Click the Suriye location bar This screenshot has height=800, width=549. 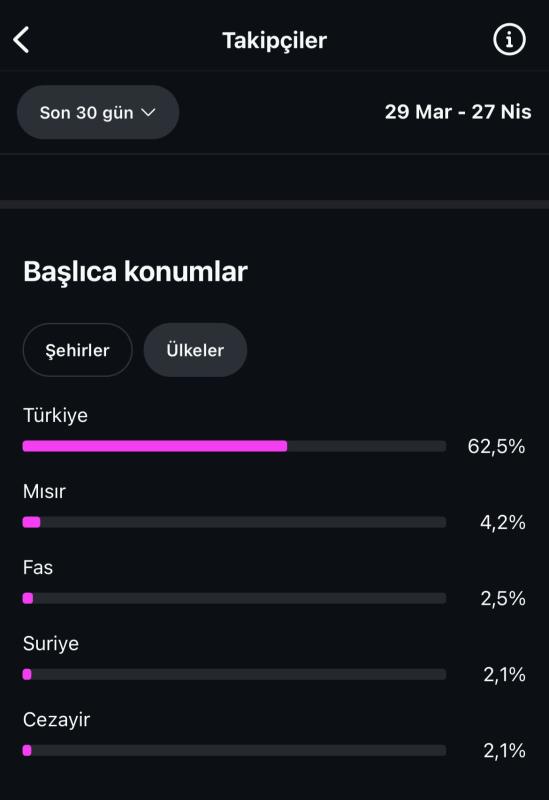234,674
